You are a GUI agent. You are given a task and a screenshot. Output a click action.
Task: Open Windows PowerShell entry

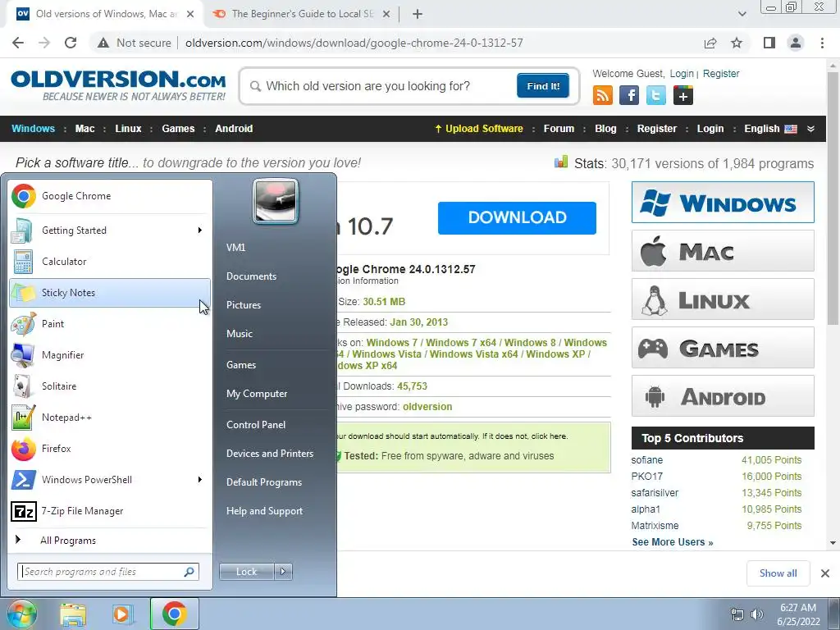(110, 479)
